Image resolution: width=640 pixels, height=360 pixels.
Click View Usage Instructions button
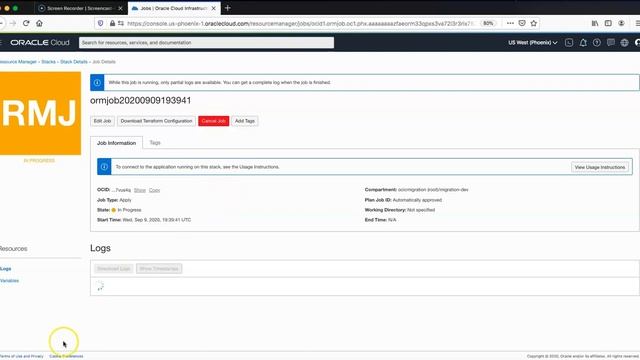(x=600, y=167)
